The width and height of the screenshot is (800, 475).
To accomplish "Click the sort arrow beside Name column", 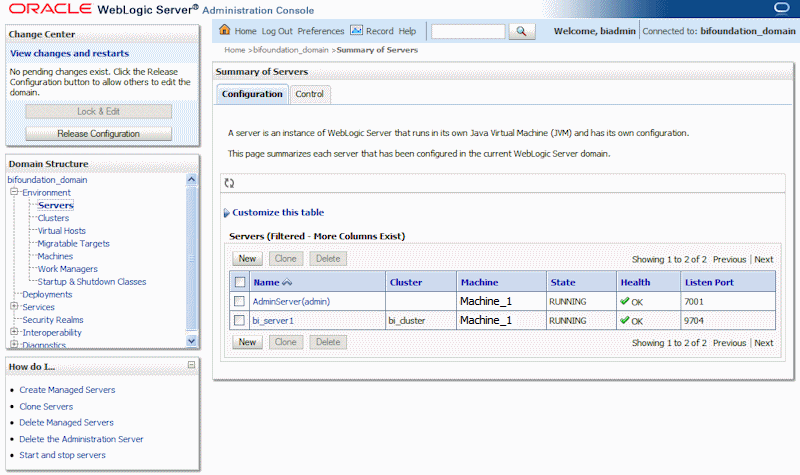I will pos(287,283).
